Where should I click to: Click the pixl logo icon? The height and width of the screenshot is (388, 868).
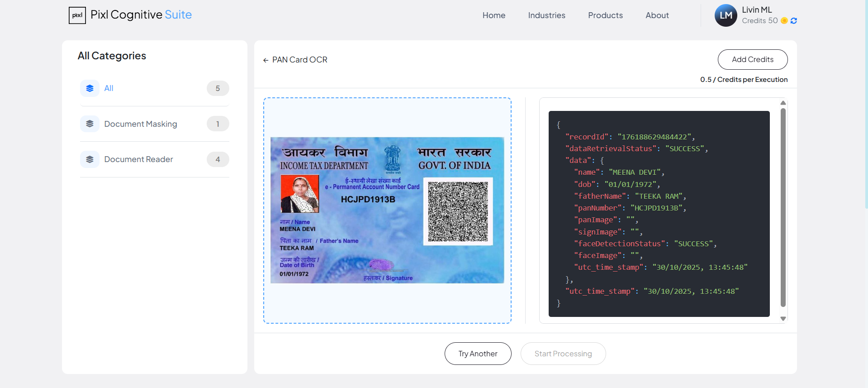(77, 15)
